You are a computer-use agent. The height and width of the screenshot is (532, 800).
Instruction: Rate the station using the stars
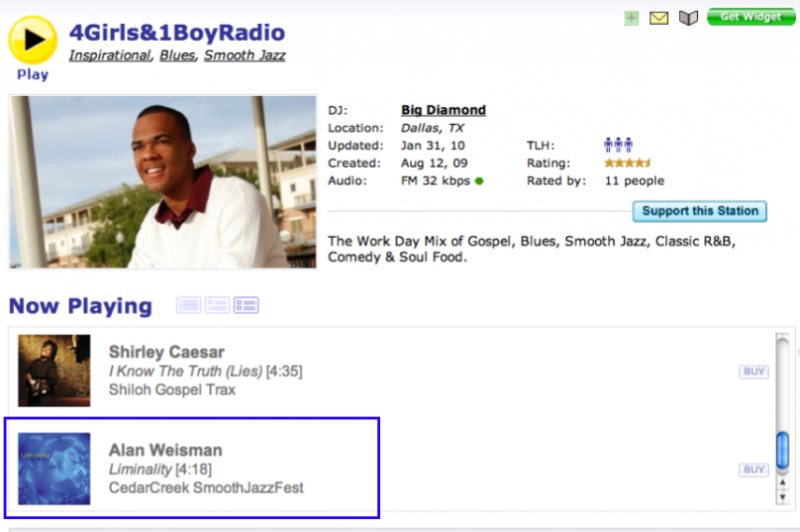tap(627, 163)
